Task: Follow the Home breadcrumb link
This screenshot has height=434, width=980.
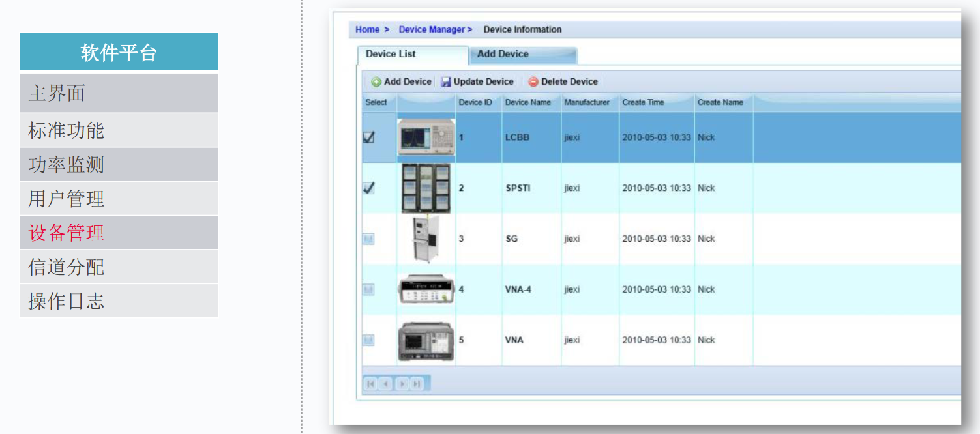Action: (367, 29)
